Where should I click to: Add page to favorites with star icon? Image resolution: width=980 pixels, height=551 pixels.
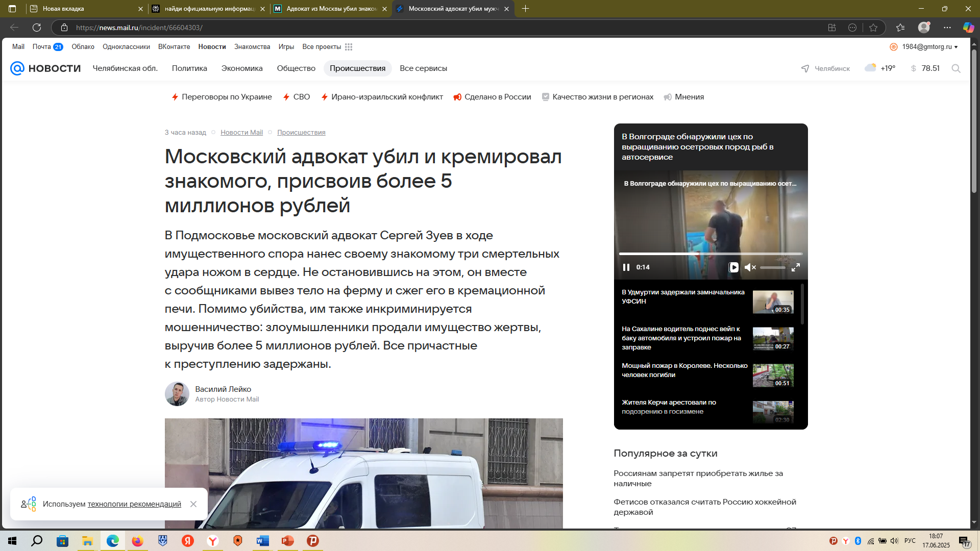pyautogui.click(x=873, y=28)
